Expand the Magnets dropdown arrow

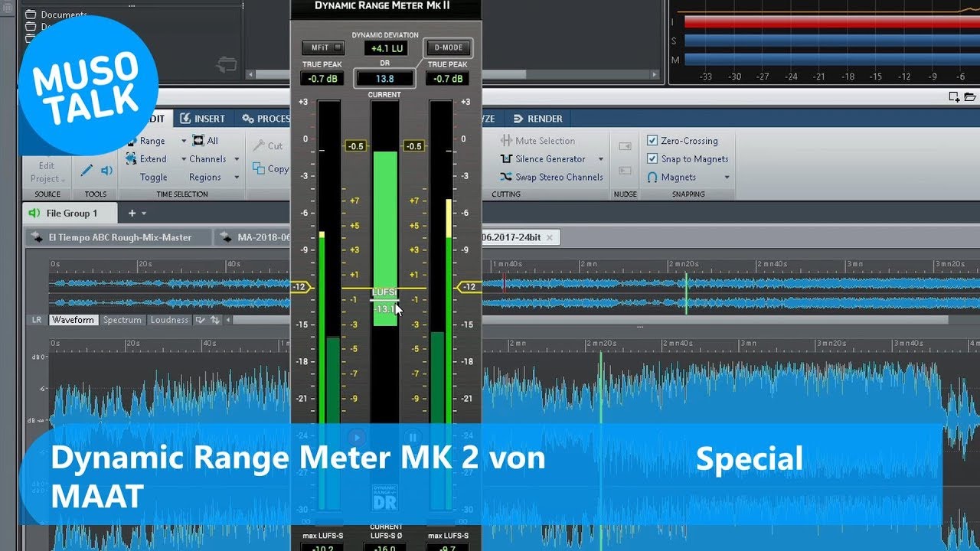[727, 178]
